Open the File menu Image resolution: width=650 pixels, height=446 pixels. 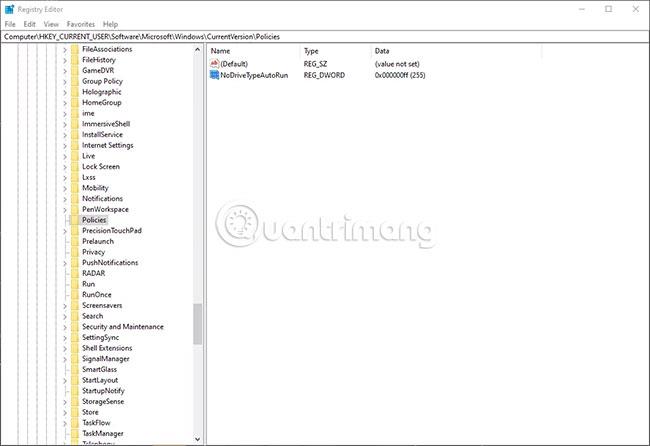click(x=10, y=24)
